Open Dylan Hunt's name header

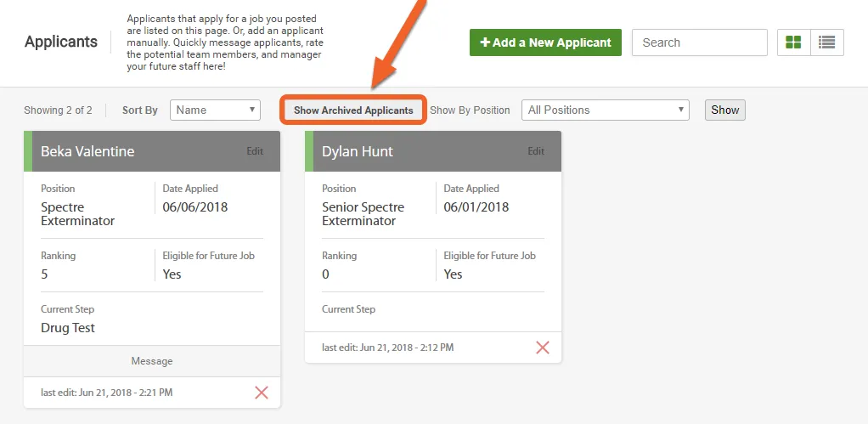[358, 151]
